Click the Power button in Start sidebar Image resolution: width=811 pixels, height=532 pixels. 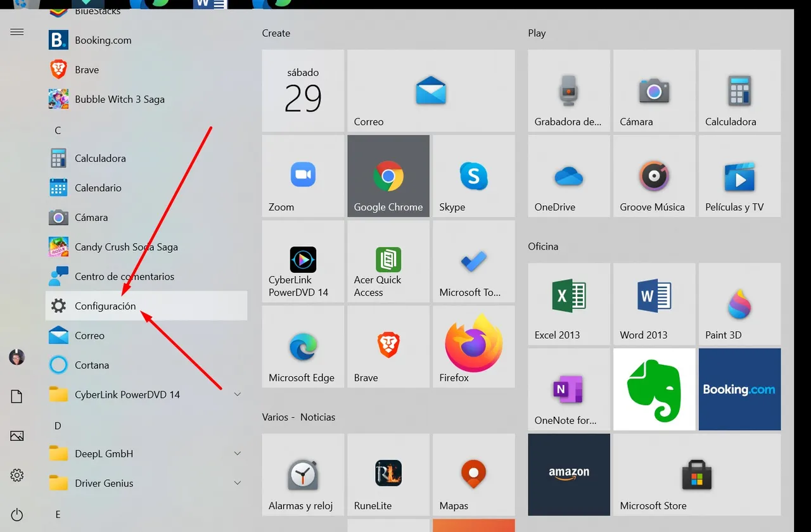click(x=17, y=515)
